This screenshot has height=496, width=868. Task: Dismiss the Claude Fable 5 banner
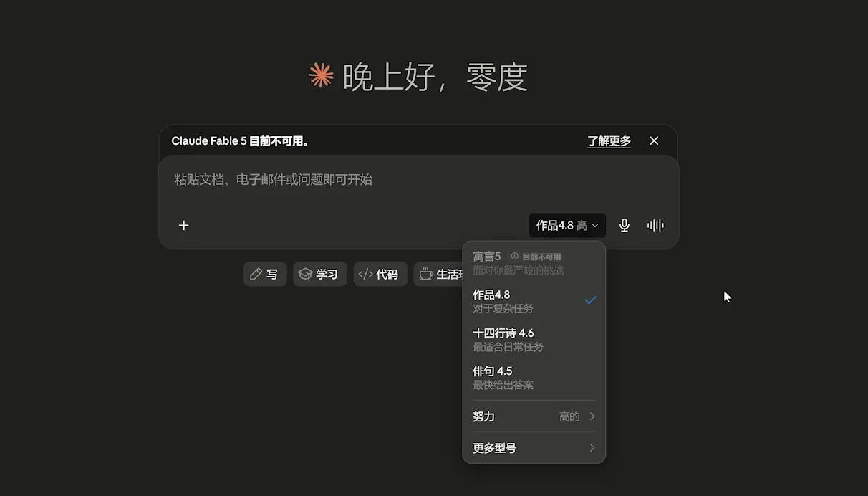click(x=654, y=141)
